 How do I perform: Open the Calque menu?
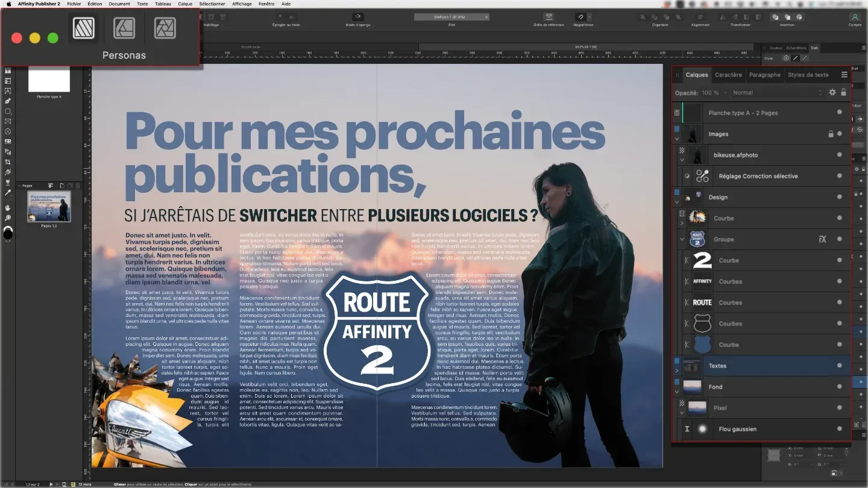coord(185,4)
